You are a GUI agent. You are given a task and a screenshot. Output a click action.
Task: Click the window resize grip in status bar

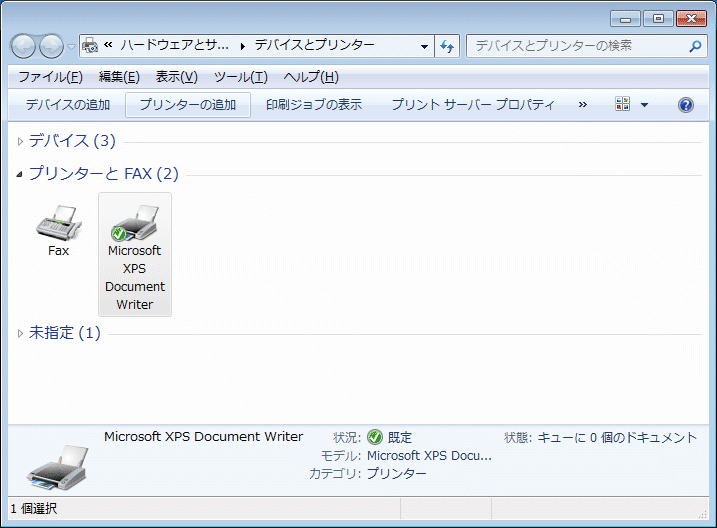(703, 514)
